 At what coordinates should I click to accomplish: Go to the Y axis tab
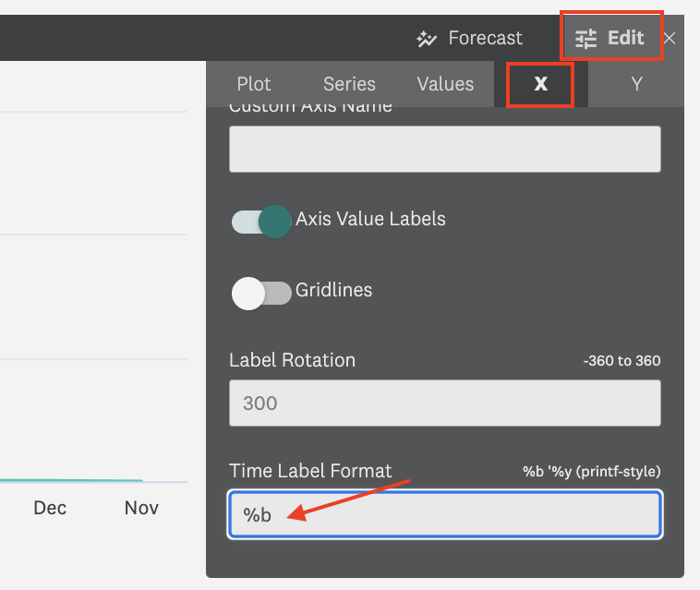point(636,84)
